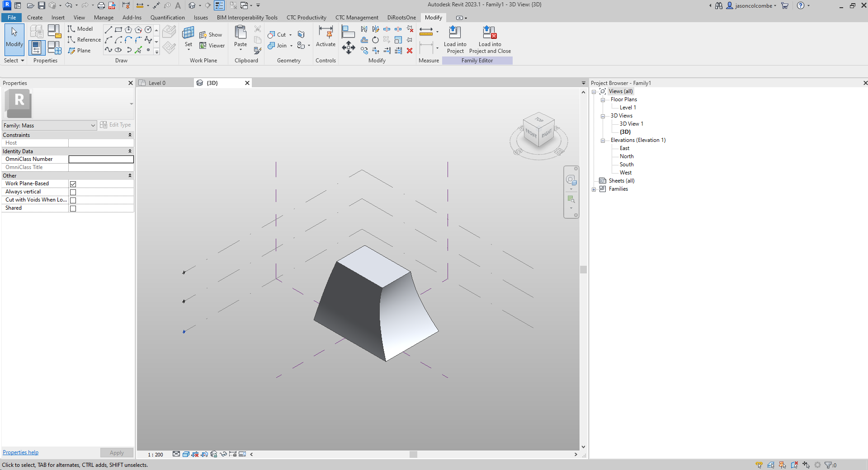Open the Family category dropdown showing Mass
Screen dimensions: 868x470
pyautogui.click(x=93, y=125)
